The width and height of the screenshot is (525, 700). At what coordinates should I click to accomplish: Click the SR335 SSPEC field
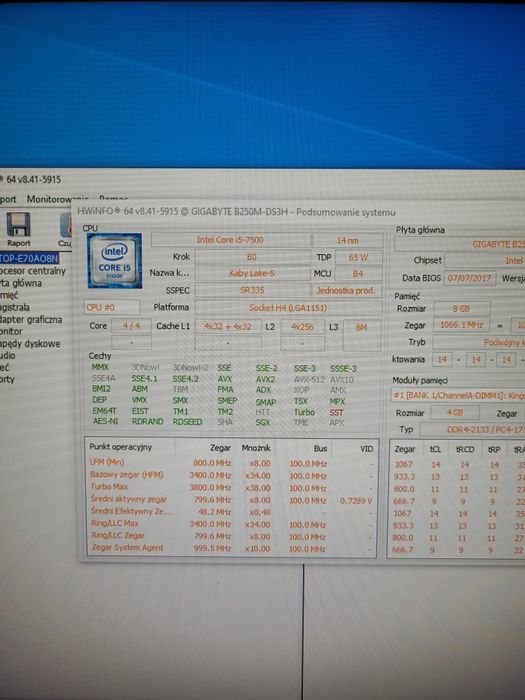pos(252,290)
